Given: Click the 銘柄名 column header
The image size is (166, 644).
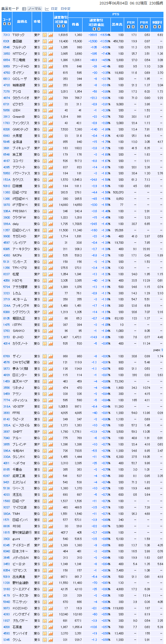Looking at the screenshot, I should (22, 22).
